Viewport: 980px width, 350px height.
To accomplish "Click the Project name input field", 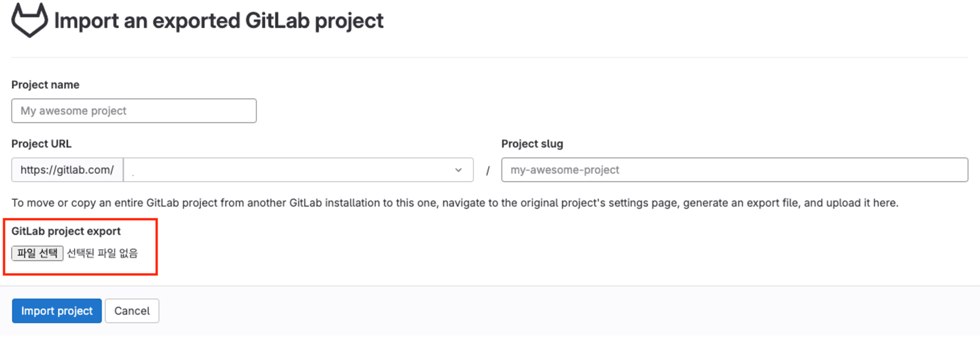I will point(134,111).
